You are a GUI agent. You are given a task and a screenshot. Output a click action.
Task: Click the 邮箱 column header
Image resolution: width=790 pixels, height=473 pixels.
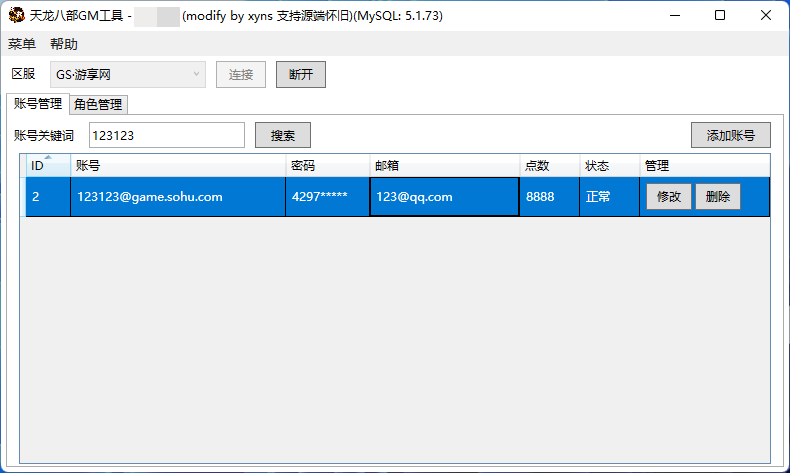pos(444,166)
